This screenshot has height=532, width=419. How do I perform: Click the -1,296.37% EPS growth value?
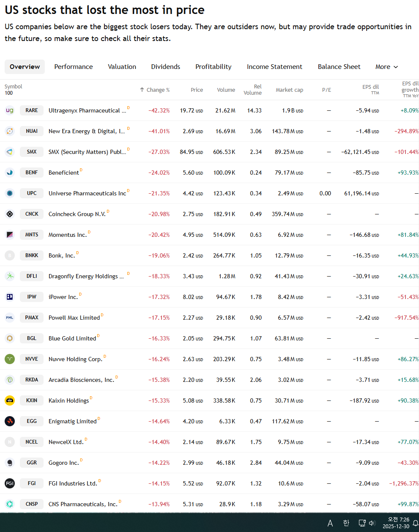pyautogui.click(x=404, y=483)
